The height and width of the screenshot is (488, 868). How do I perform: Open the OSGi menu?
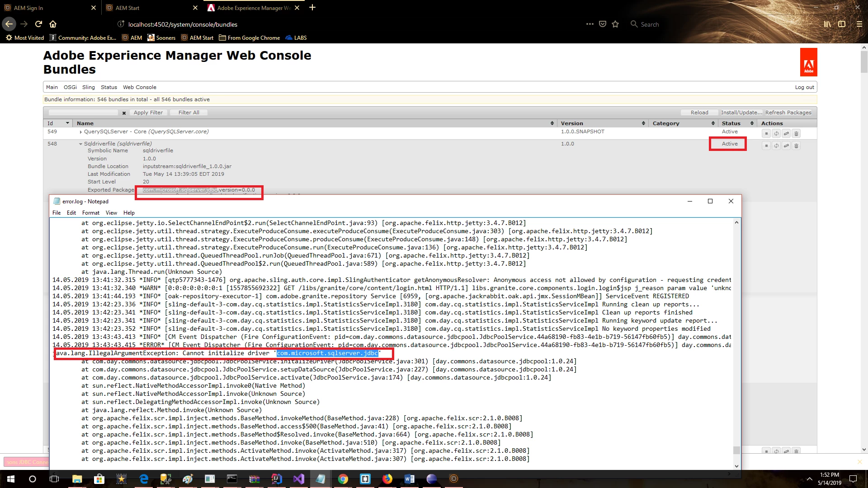pos(70,87)
